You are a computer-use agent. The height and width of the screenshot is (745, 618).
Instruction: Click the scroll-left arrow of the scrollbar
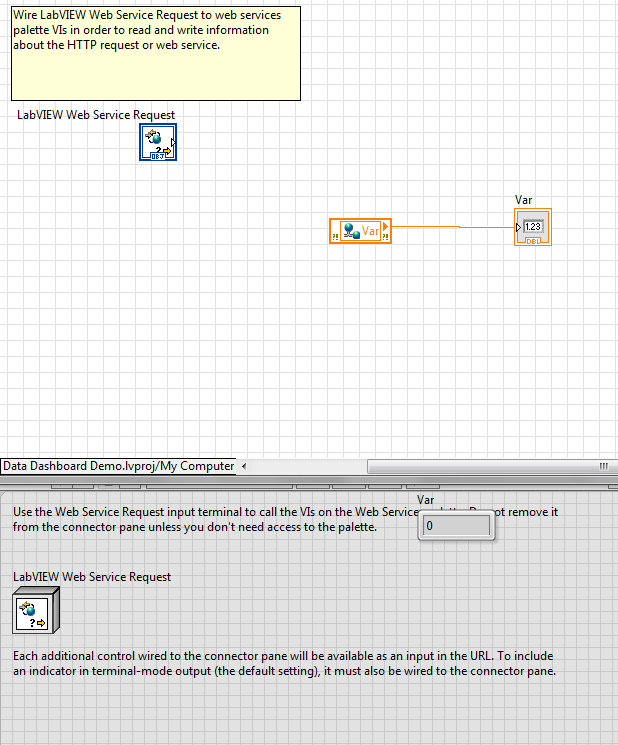(244, 466)
